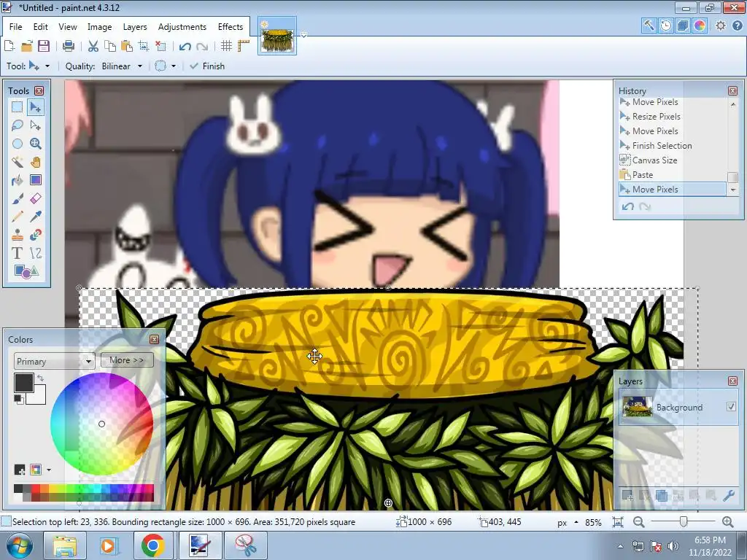Select the Recolor tool
747x560 pixels.
(x=35, y=234)
